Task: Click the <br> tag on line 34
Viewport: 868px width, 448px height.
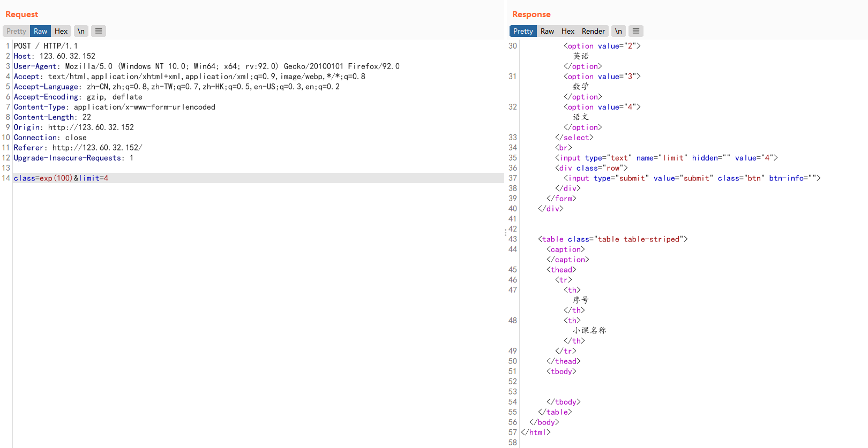Action: 564,148
